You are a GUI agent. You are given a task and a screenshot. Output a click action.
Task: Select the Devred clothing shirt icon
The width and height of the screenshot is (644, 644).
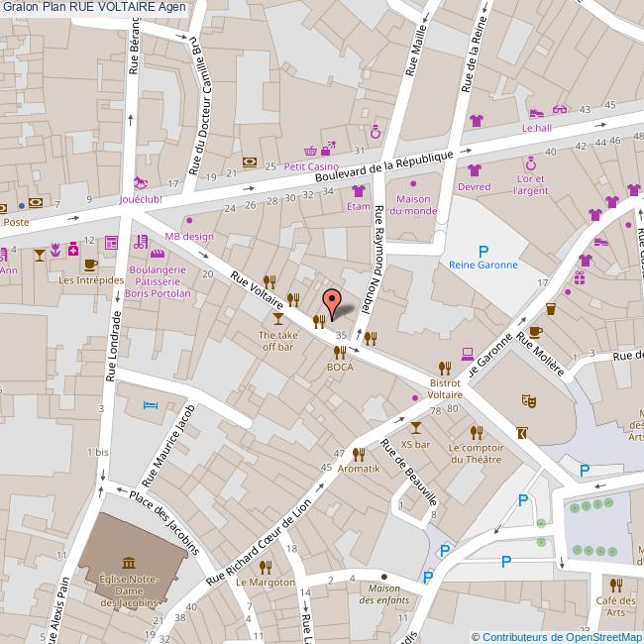tap(474, 169)
